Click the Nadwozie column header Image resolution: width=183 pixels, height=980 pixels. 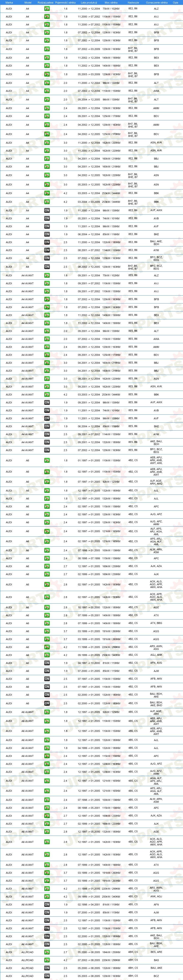click(x=133, y=2)
